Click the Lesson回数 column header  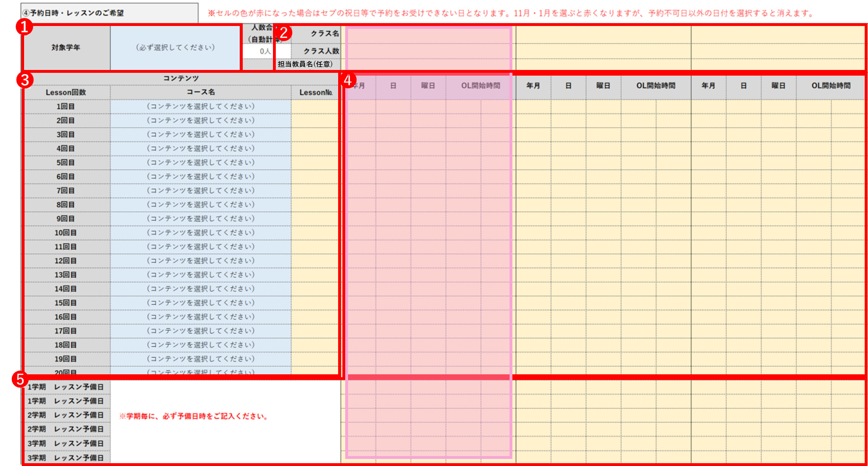coord(66,93)
